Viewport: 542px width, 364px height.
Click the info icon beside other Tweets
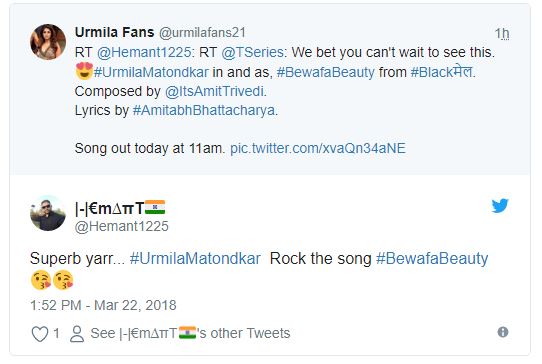503,332
